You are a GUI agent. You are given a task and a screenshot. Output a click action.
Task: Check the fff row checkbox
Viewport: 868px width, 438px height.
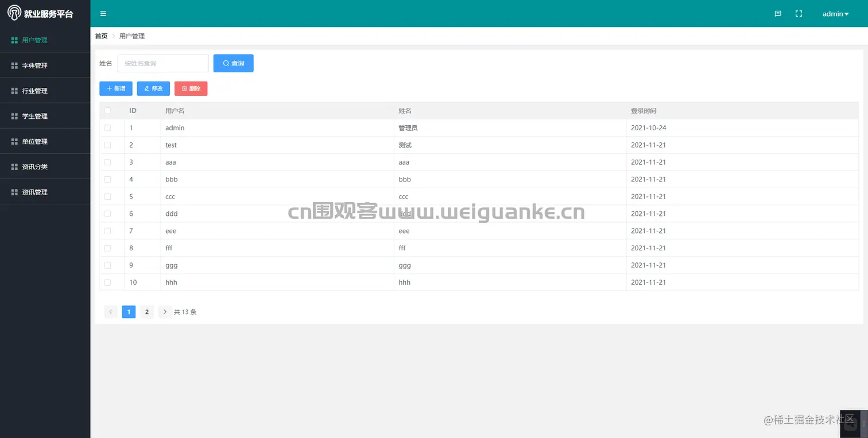coord(107,248)
